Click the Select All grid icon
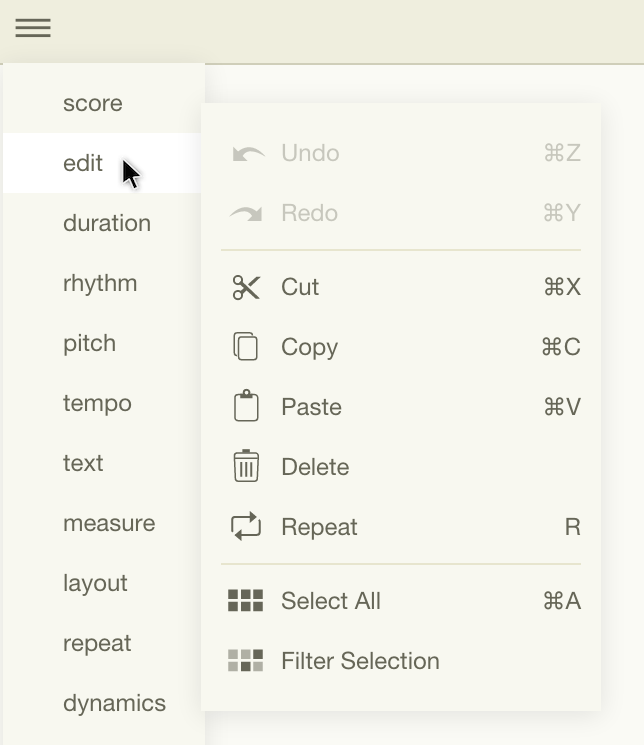The width and height of the screenshot is (644, 745). point(246,601)
